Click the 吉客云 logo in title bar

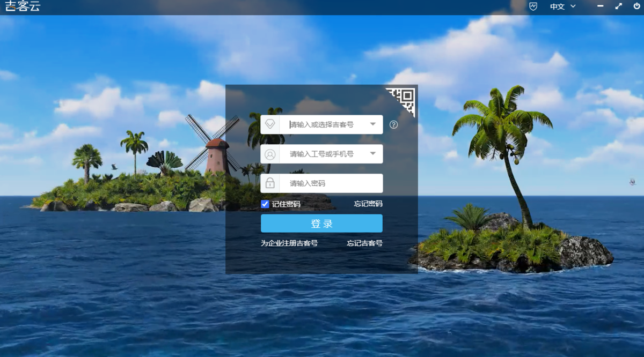tap(23, 7)
